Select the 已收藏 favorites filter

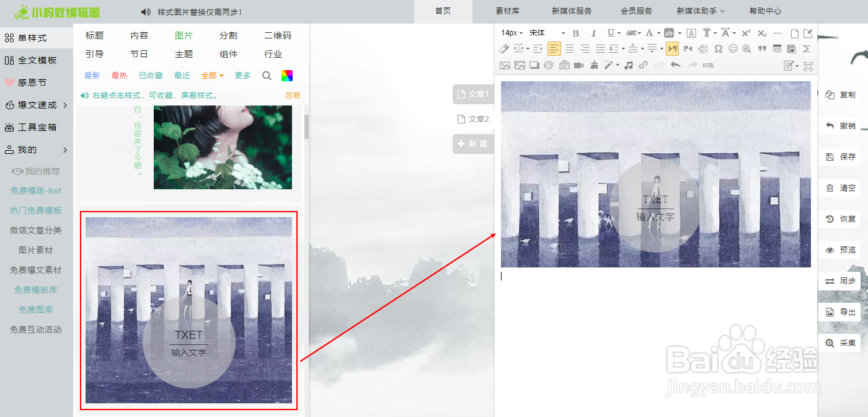click(x=151, y=75)
